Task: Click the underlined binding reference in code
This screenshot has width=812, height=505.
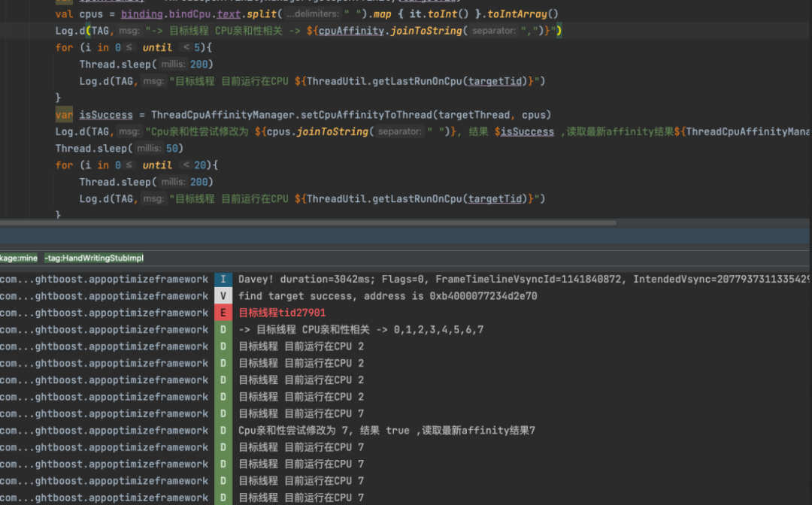Action: pos(144,14)
